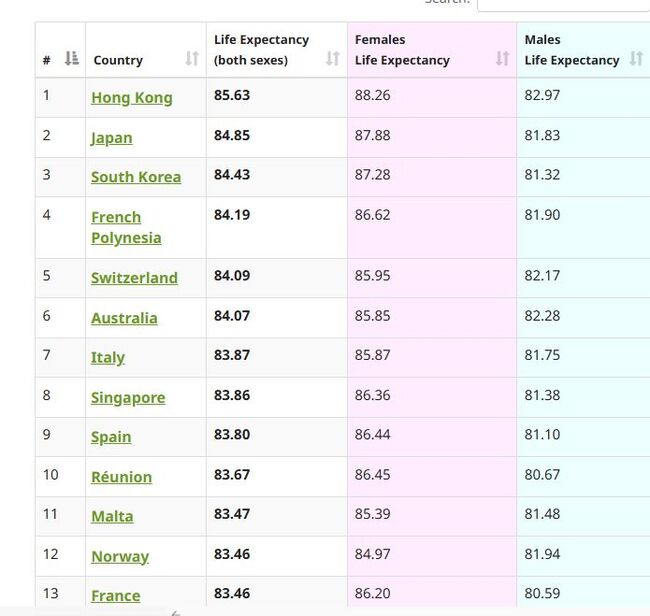Visit the Switzerland country link

[134, 278]
